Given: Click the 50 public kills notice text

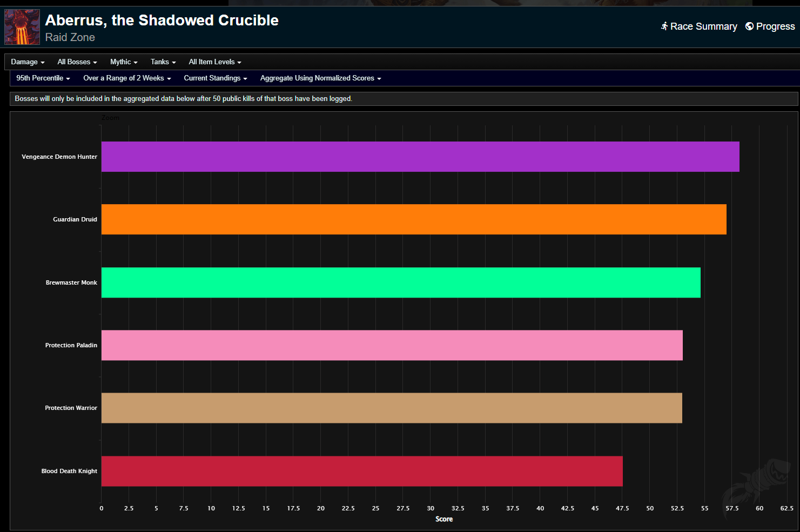Looking at the screenshot, I should pyautogui.click(x=184, y=99).
